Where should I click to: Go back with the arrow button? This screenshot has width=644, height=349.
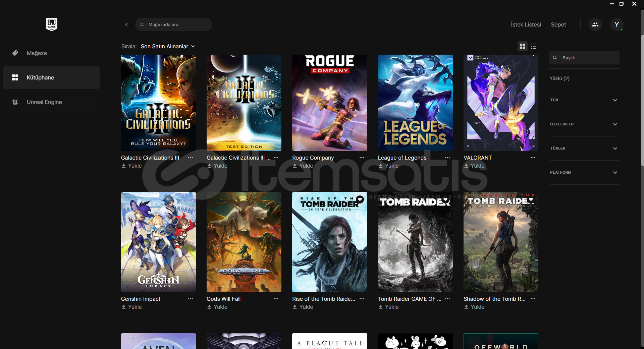point(126,24)
